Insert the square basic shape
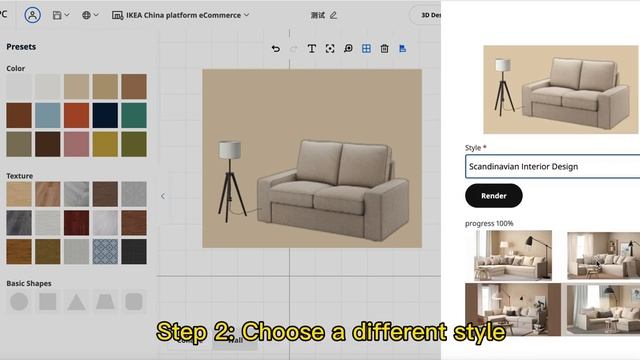640x360 pixels. click(x=48, y=302)
